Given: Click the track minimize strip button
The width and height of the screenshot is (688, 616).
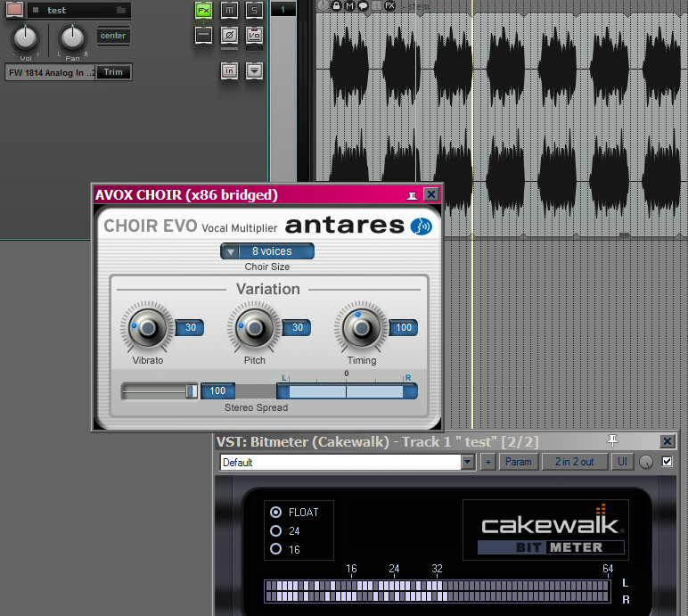Looking at the screenshot, I should coord(203,35).
